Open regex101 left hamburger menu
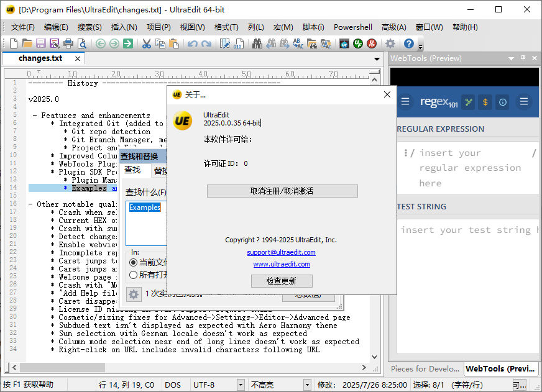Viewport: 542px width, 392px height. click(405, 101)
